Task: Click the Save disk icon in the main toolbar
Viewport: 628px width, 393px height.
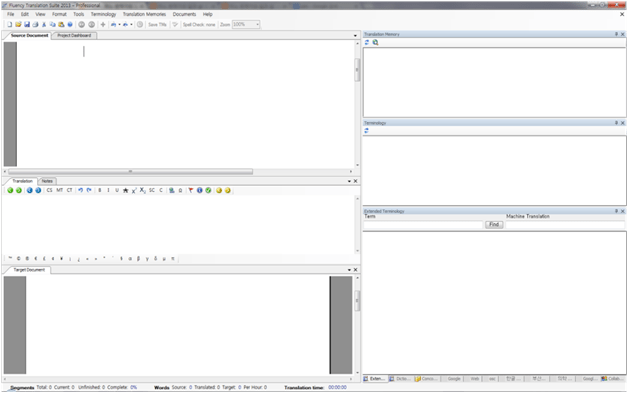Action: tap(27, 24)
